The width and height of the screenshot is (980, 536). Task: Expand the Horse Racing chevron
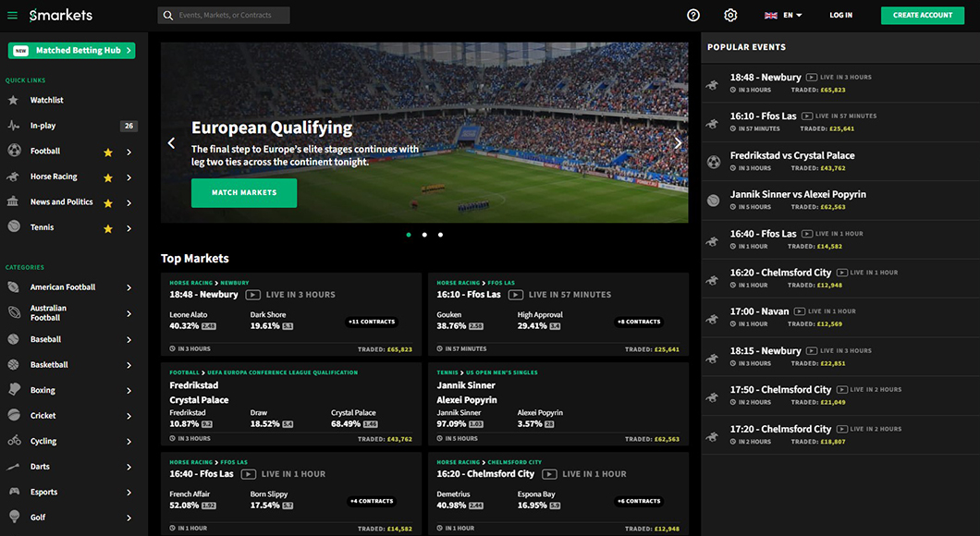[129, 178]
